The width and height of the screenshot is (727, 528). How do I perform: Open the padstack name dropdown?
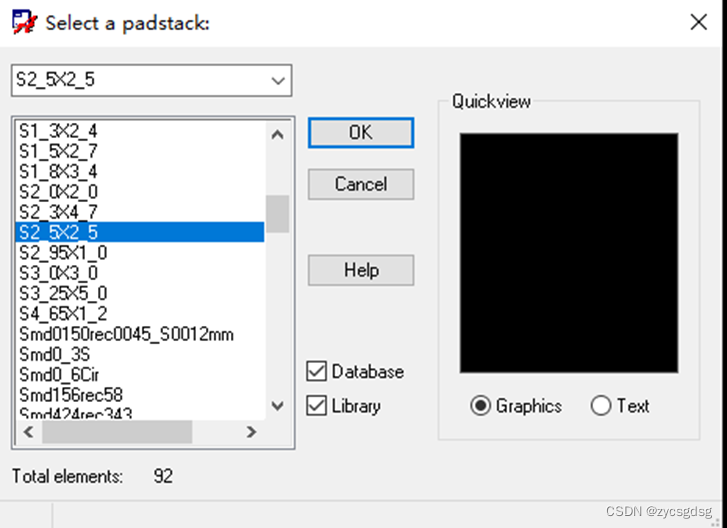click(277, 79)
